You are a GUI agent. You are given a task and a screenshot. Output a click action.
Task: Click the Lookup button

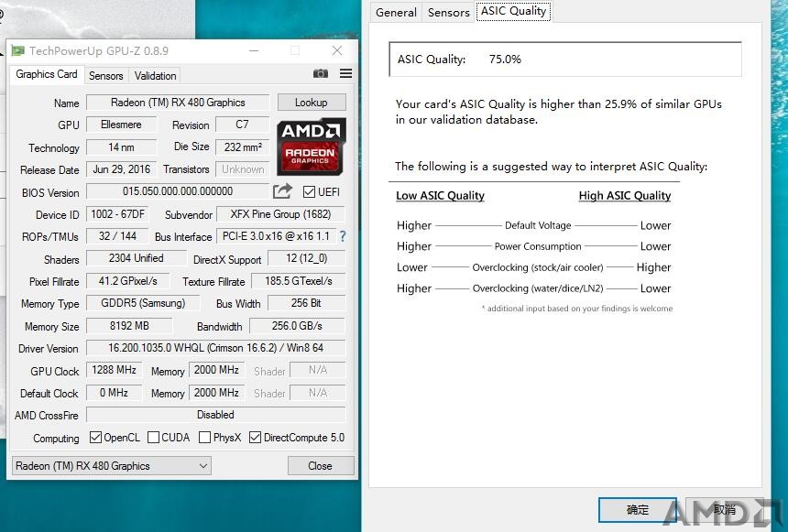pos(312,103)
